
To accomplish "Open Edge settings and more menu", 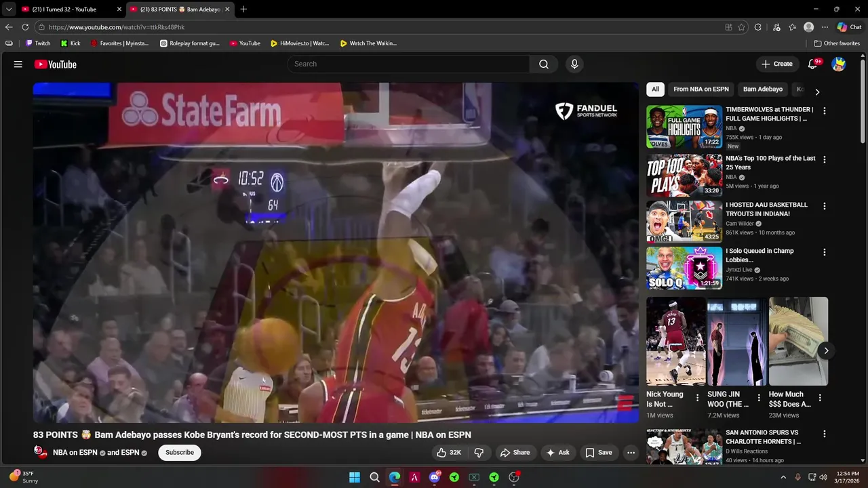I will click(825, 27).
